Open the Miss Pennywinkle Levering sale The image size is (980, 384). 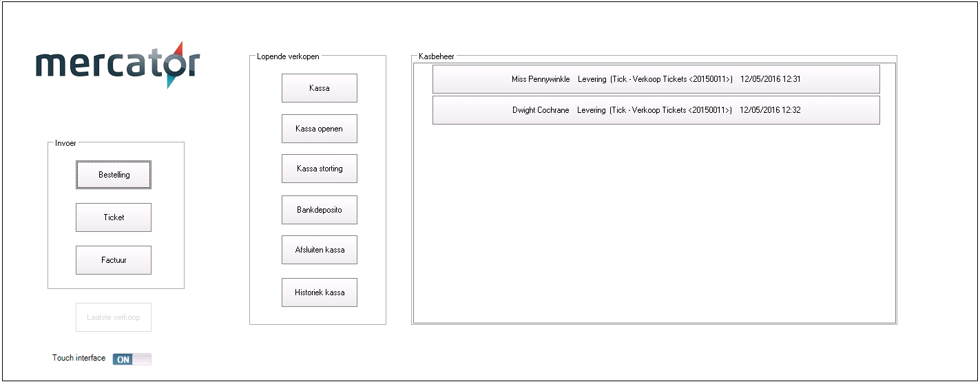656,79
